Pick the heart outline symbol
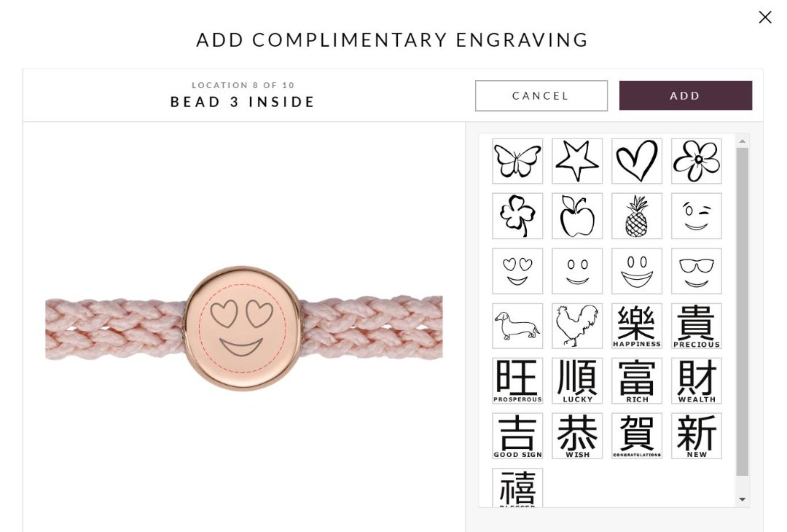The width and height of the screenshot is (787, 532). pos(637,161)
